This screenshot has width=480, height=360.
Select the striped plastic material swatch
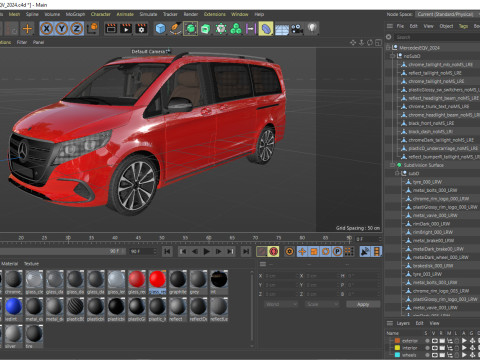75,306
